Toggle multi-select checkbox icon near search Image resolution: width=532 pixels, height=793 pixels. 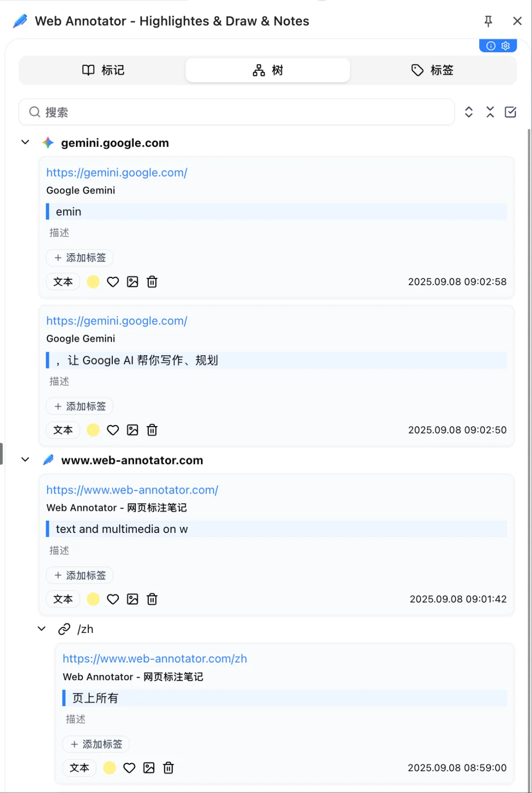[511, 112]
